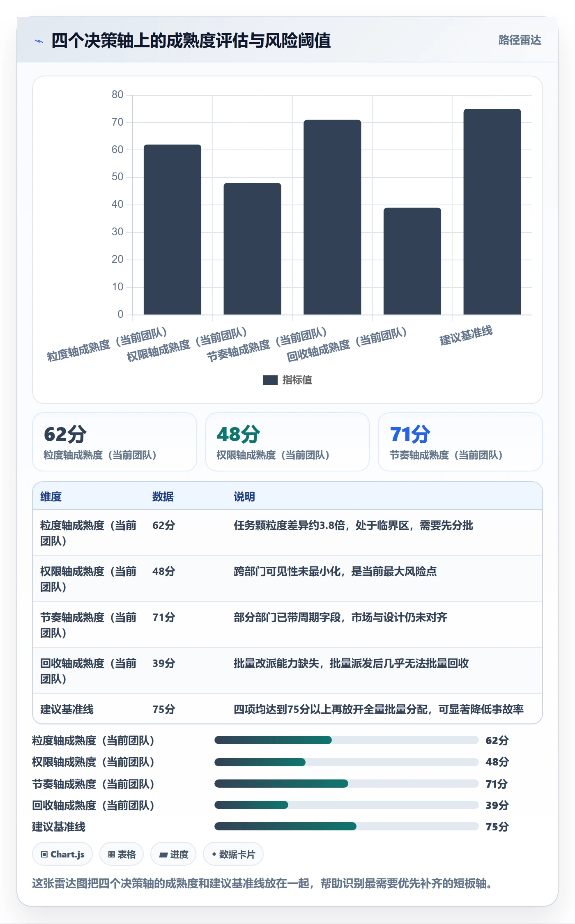Select the 建议基准线 bar in chart
This screenshot has width=575, height=924.
tap(492, 212)
